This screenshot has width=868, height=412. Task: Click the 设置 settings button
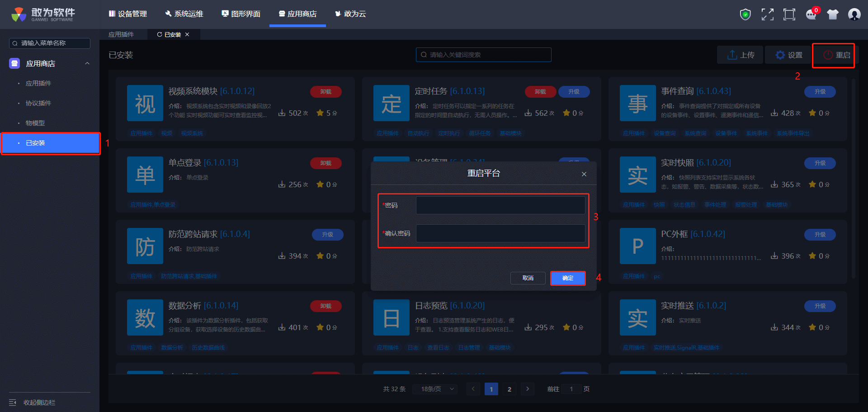[x=788, y=55]
